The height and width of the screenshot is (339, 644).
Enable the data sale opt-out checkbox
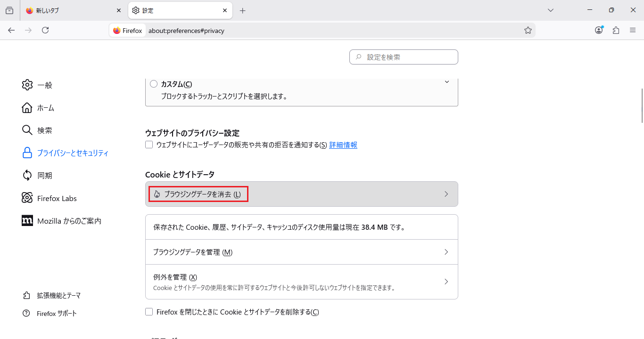click(149, 145)
